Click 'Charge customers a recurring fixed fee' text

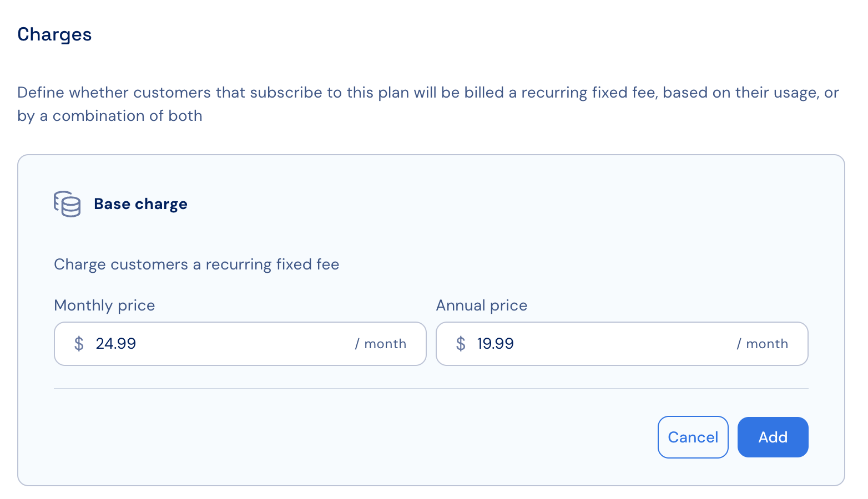coord(196,264)
